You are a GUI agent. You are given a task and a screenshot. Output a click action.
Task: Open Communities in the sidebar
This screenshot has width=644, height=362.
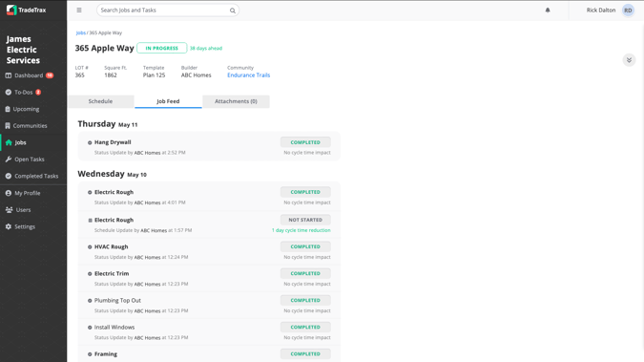[x=30, y=126]
